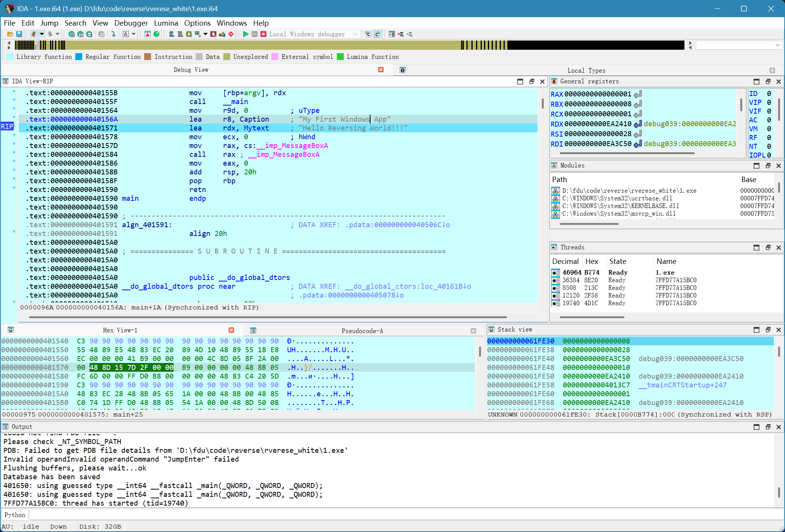Terminate process with red stop button
The width and height of the screenshot is (785, 532).
click(263, 34)
